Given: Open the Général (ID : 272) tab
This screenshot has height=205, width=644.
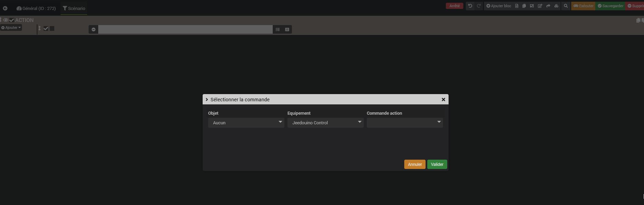Looking at the screenshot, I should coord(36,8).
